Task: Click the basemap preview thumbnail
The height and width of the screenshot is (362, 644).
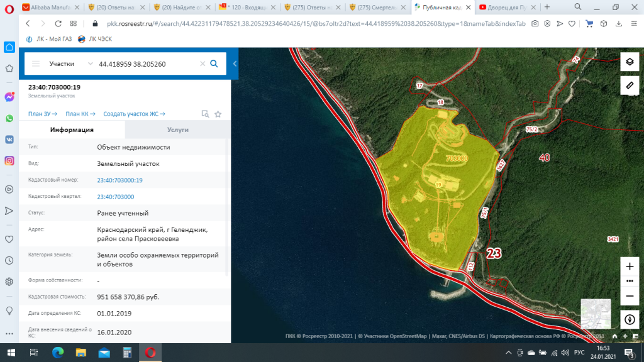Action: pos(595,314)
